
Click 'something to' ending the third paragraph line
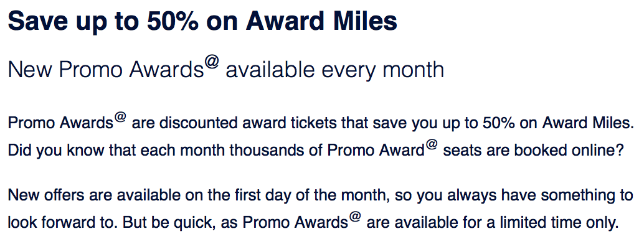coord(587,195)
